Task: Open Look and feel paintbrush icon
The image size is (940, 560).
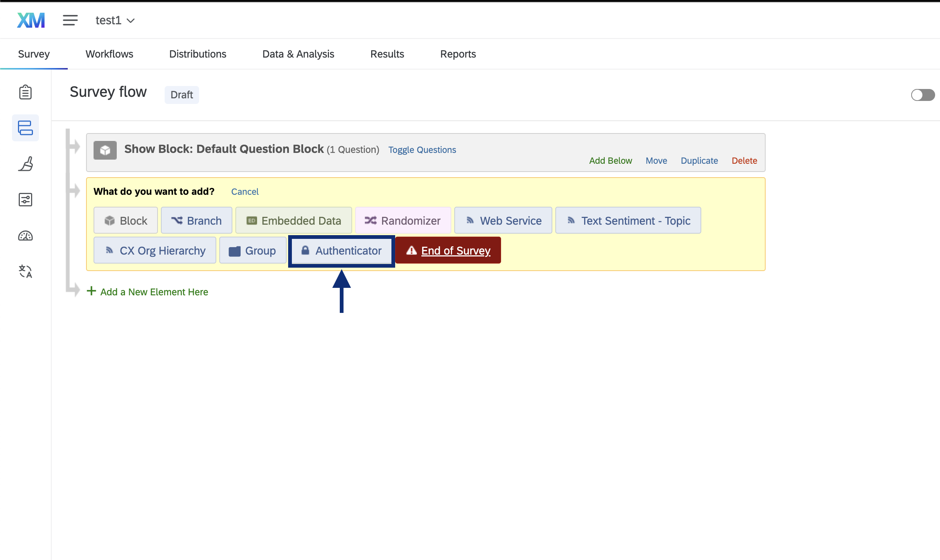Action: click(25, 164)
